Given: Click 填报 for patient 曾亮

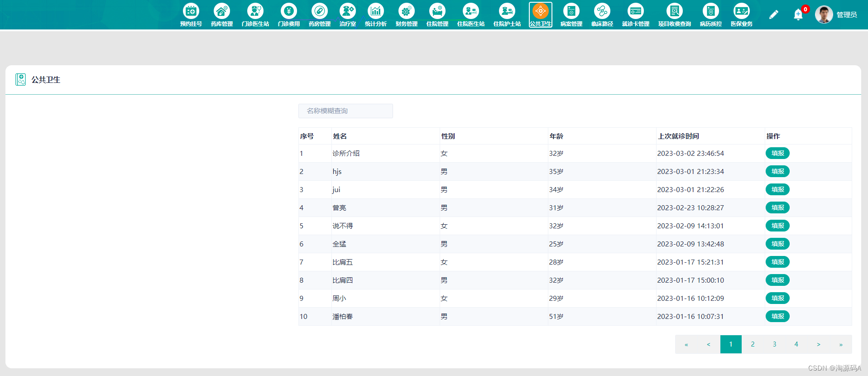Looking at the screenshot, I should (777, 207).
